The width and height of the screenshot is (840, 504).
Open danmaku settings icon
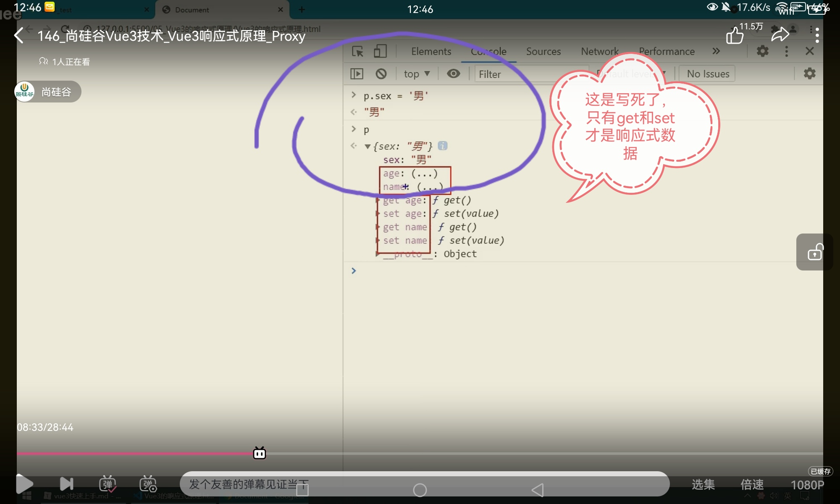tap(148, 484)
